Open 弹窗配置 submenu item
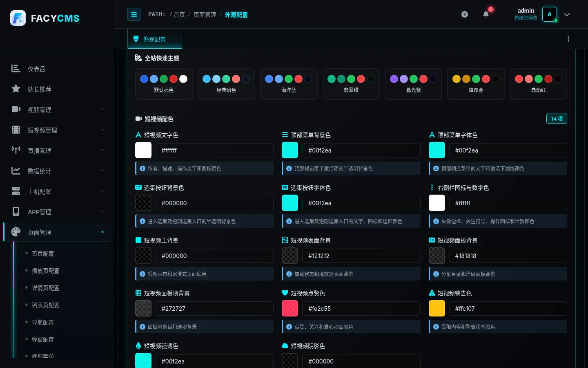Image resolution: width=588 pixels, height=368 pixels. 43,339
